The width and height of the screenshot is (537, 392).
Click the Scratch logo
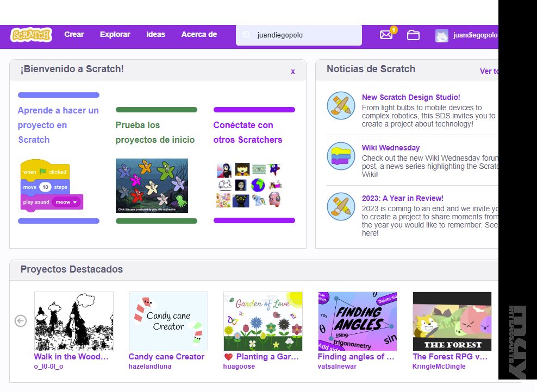coord(32,35)
